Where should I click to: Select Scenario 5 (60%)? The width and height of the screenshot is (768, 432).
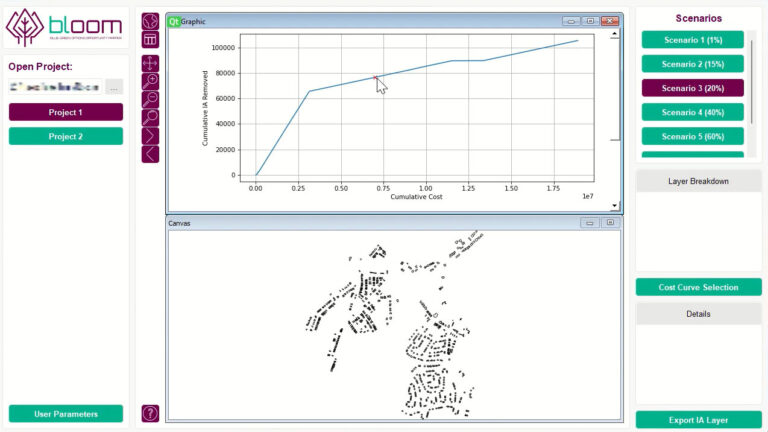click(x=693, y=136)
